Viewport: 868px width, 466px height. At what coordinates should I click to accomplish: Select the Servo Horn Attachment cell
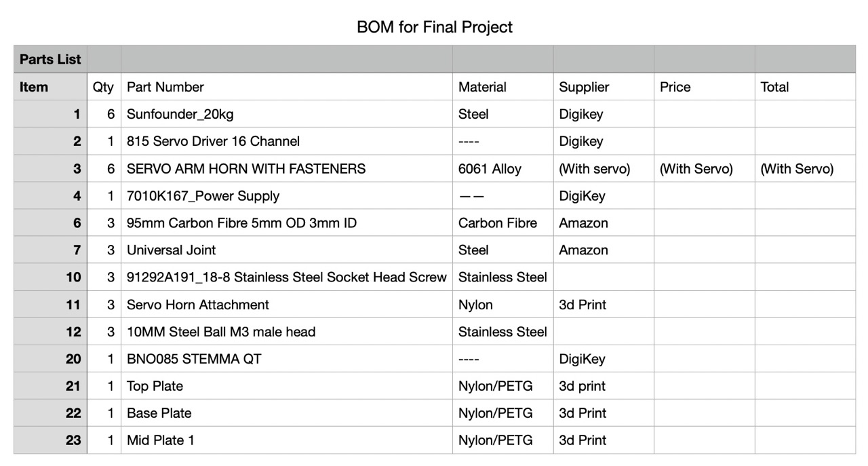point(287,305)
